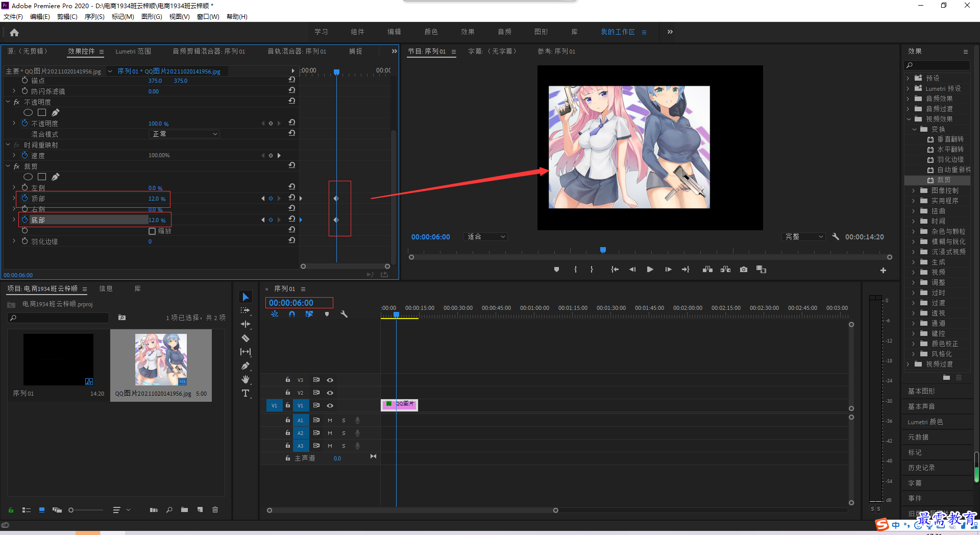This screenshot has width=980, height=535.
Task: Click Export Frame camera icon
Action: click(744, 270)
